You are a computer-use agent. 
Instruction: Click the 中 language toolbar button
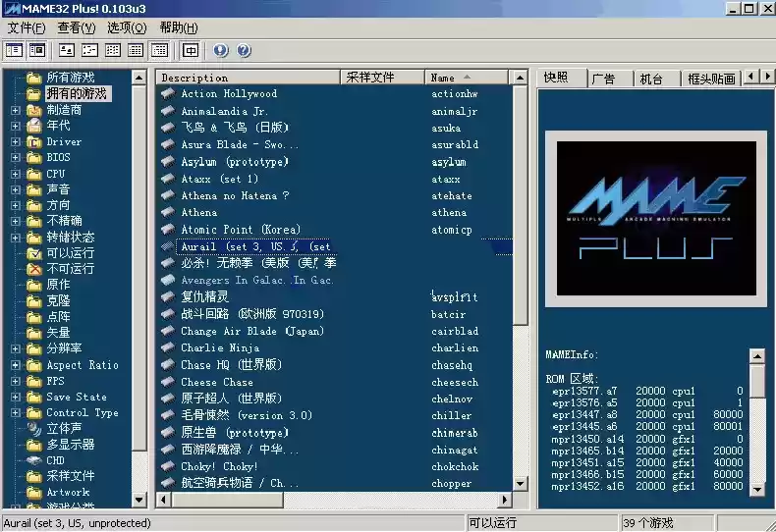[191, 50]
